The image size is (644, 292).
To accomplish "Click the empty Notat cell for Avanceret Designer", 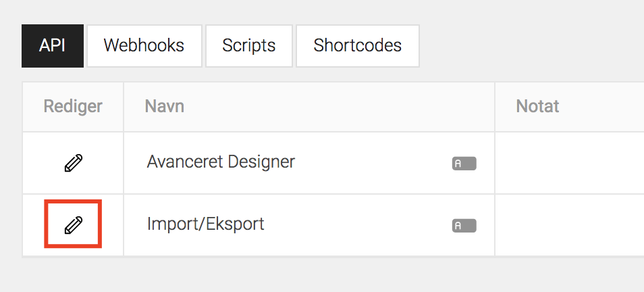I will tap(570, 163).
